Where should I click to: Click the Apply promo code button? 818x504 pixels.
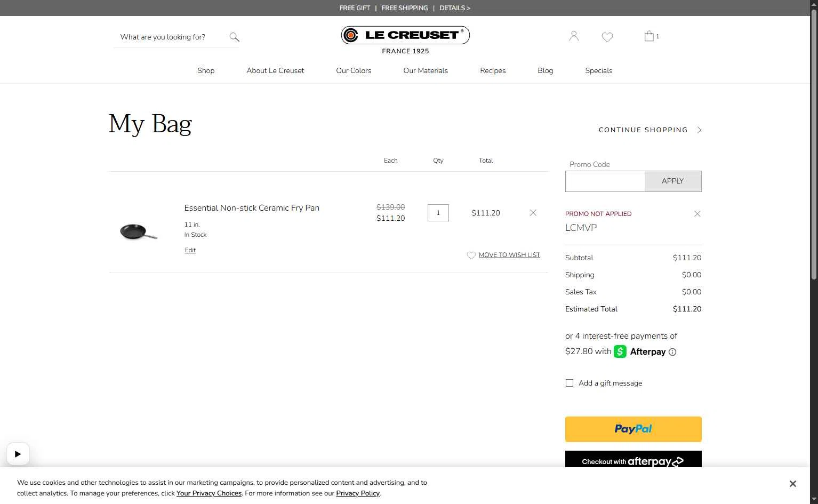point(673,181)
